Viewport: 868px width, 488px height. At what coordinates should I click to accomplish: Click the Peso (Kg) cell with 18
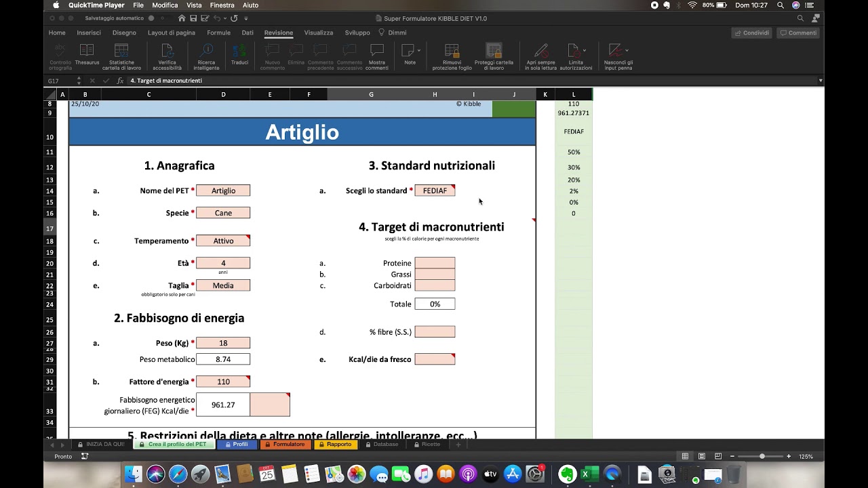(223, 343)
